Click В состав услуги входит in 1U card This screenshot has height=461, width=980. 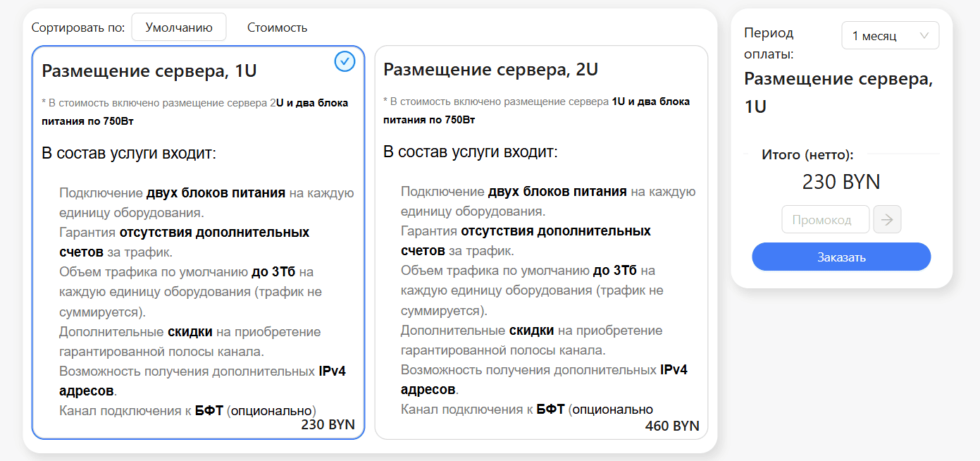click(129, 153)
